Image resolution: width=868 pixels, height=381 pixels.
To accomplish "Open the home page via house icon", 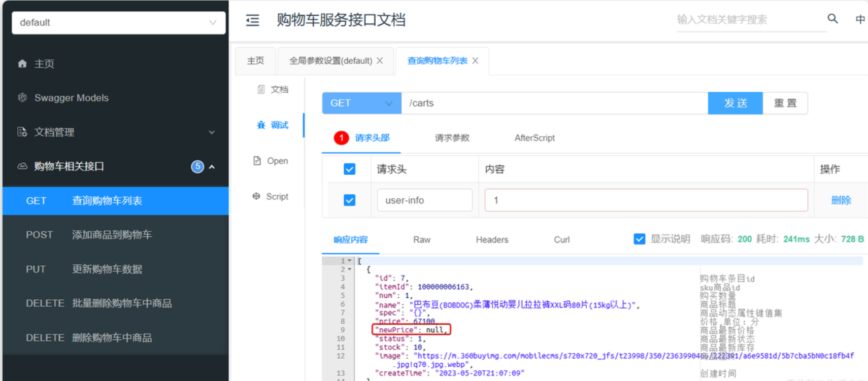I will (x=22, y=63).
